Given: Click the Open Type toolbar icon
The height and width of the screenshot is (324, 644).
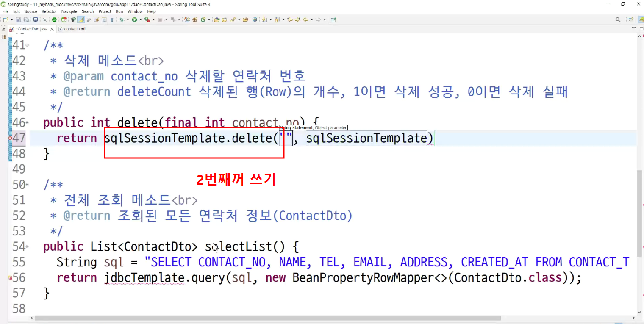Looking at the screenshot, I should (x=217, y=19).
